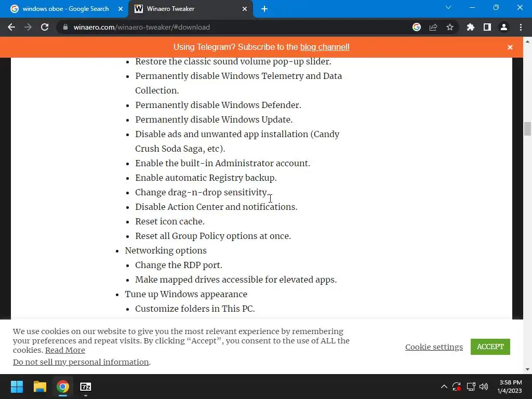
Task: Click 'Reset all Group Policy options at once.'
Action: [x=213, y=236]
